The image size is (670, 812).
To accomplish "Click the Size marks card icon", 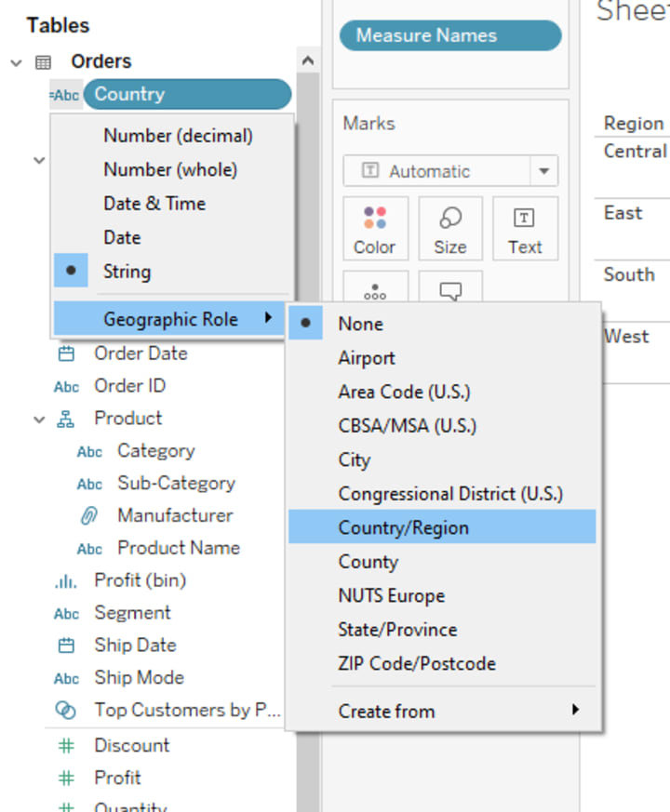I will [449, 220].
